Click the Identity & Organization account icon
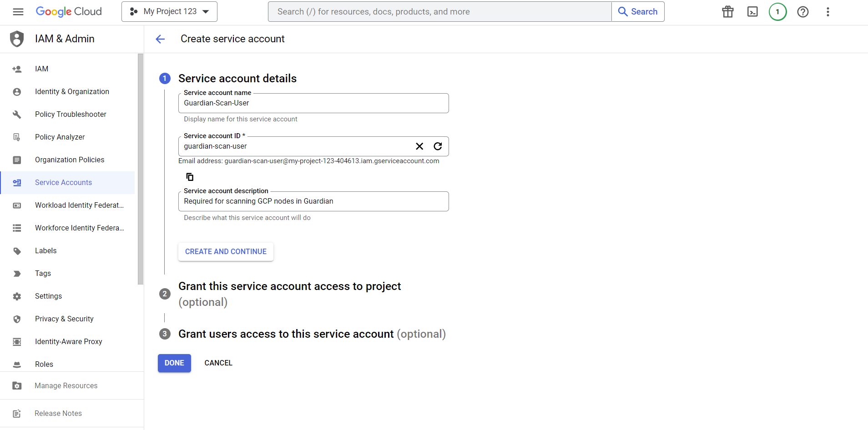This screenshot has width=868, height=430. (17, 92)
